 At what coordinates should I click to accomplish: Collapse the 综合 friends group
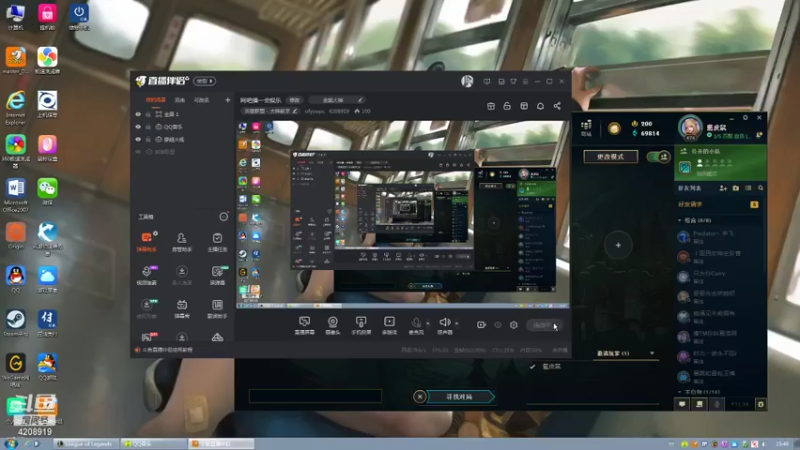(x=680, y=220)
